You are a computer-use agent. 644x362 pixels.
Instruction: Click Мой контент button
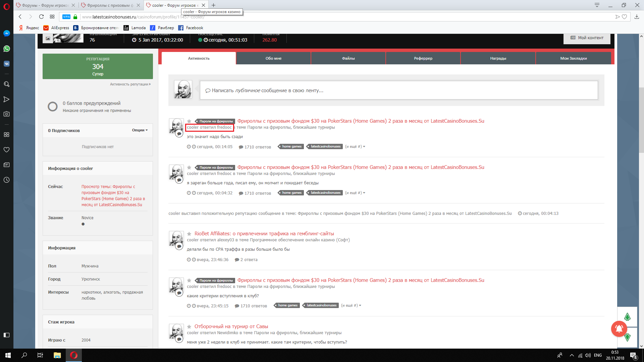coord(587,38)
